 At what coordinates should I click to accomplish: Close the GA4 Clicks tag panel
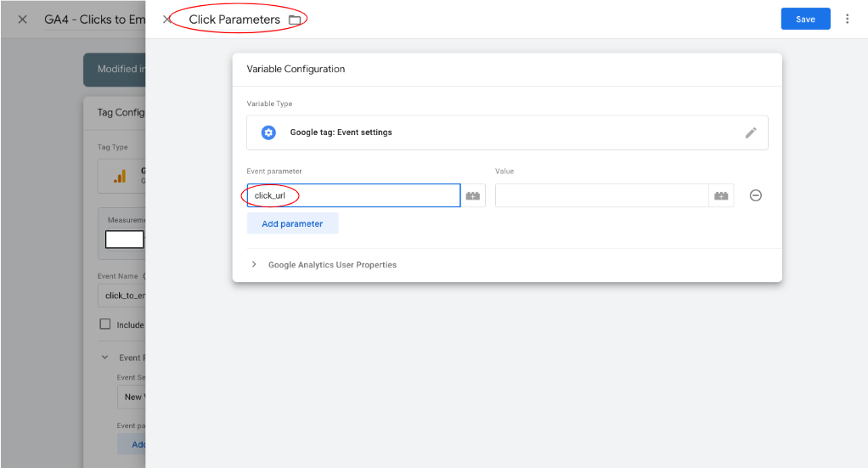[23, 20]
